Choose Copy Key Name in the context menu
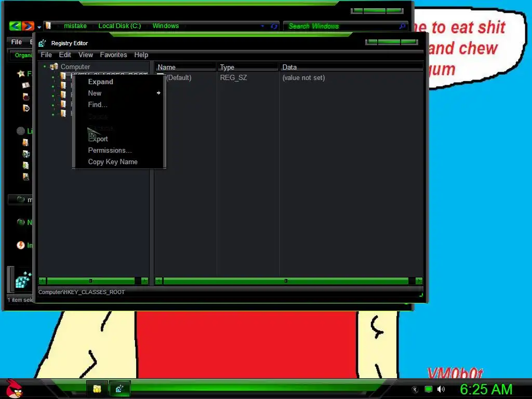The image size is (532, 399). [x=113, y=162]
